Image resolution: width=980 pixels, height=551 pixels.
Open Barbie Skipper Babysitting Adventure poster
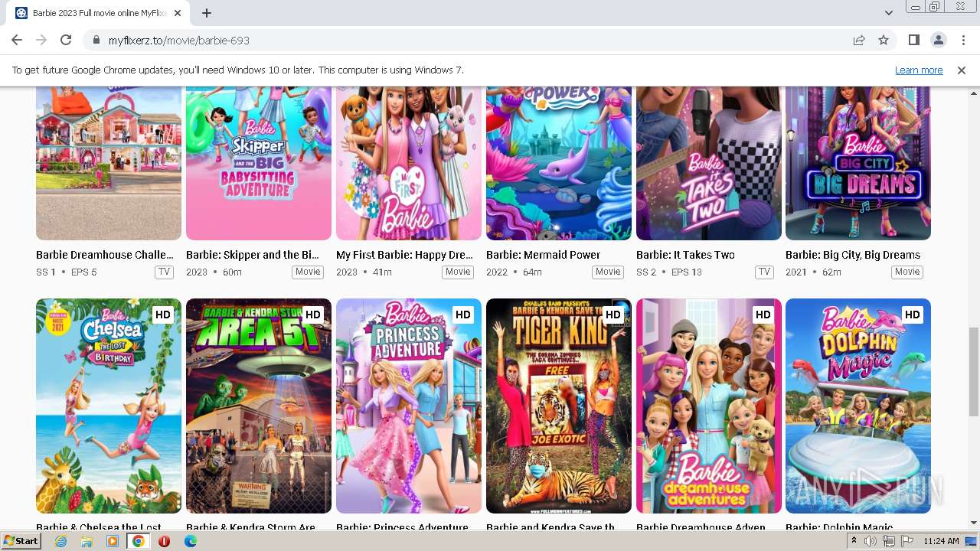pyautogui.click(x=259, y=163)
